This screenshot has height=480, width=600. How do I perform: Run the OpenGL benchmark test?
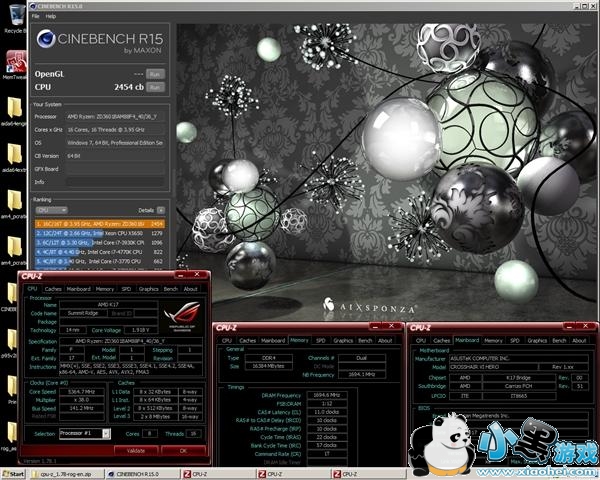tap(154, 74)
